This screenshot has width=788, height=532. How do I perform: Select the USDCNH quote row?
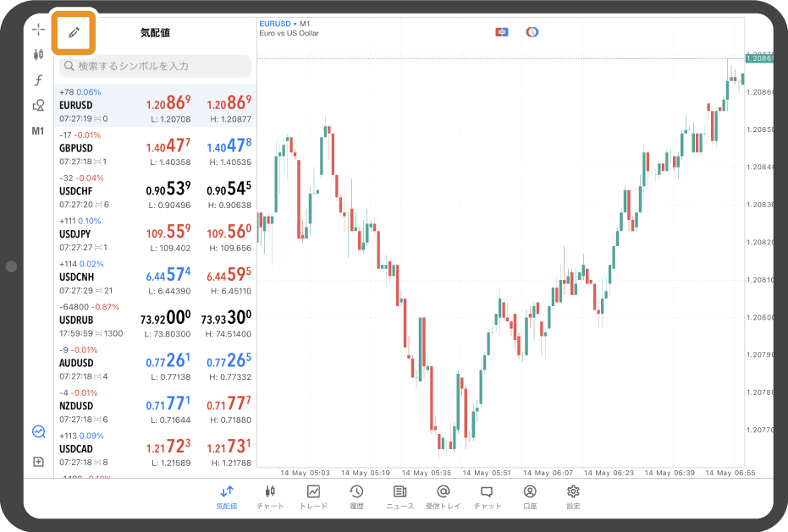pos(155,277)
